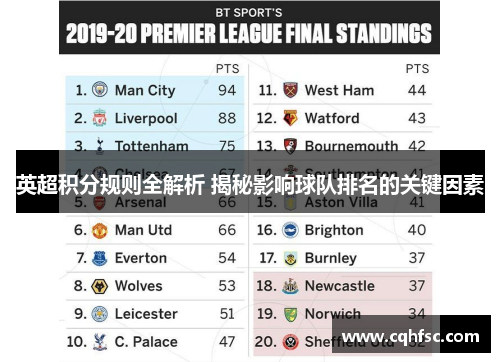Click the left PTS column header

(x=228, y=69)
